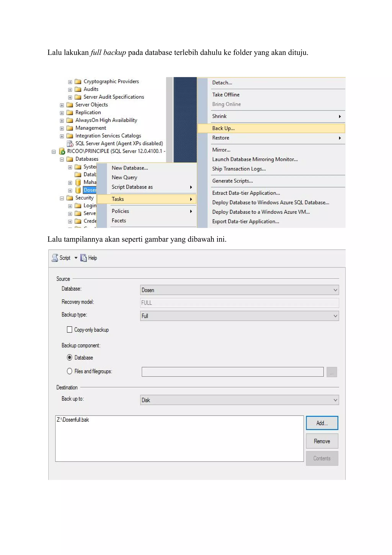
Task: Select Integration Services Catalogs tree item
Action: tap(108, 136)
